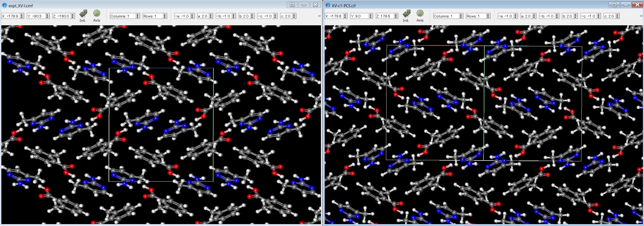The width and height of the screenshot is (644, 226).
Task: Click -c: -1.0 stepper arrows in expt_XV-I.cmf
Action: 275,16
